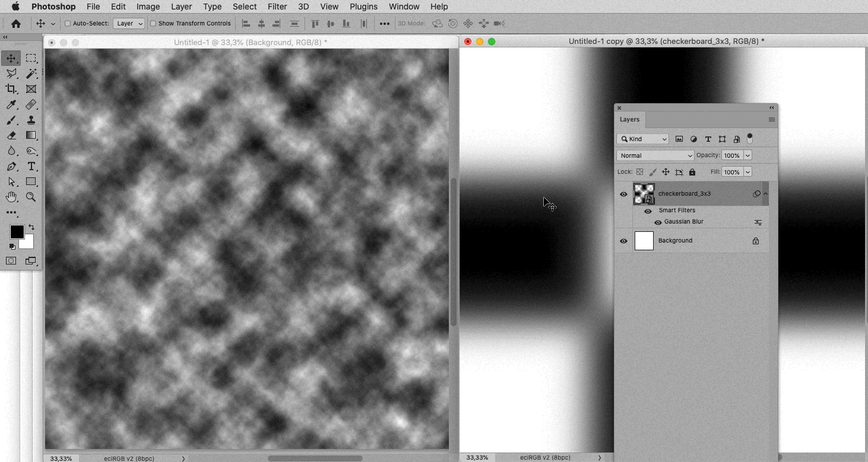Viewport: 868px width, 462px height.
Task: Select the Eraser tool
Action: pyautogui.click(x=11, y=135)
